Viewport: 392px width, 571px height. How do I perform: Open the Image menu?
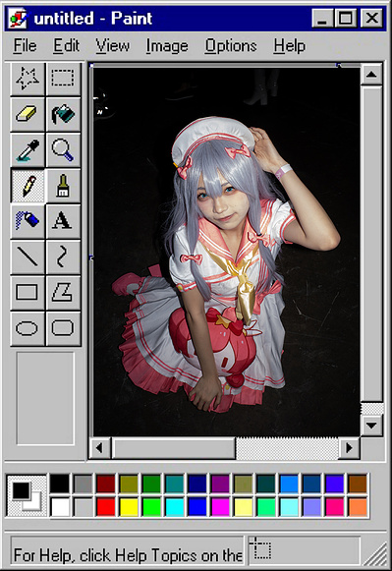pos(167,46)
